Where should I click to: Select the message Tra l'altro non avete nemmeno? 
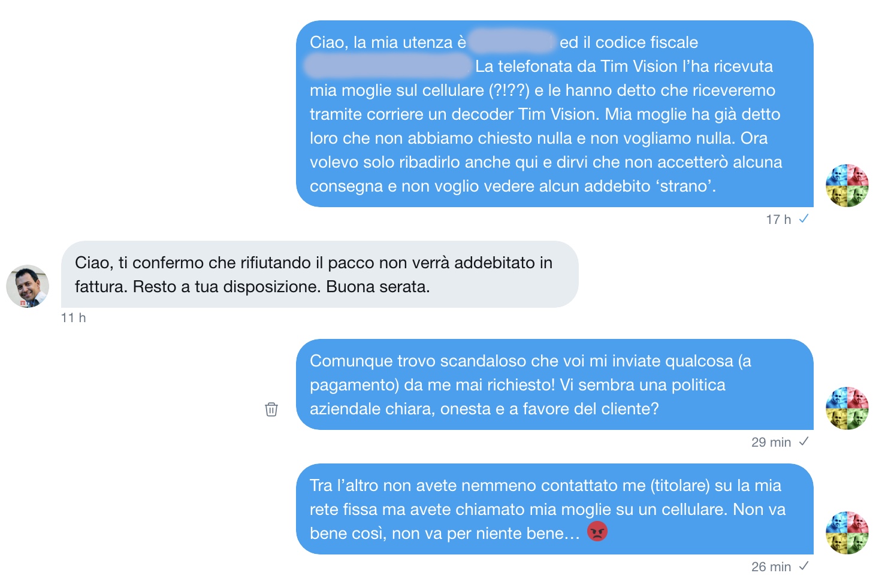click(x=555, y=509)
